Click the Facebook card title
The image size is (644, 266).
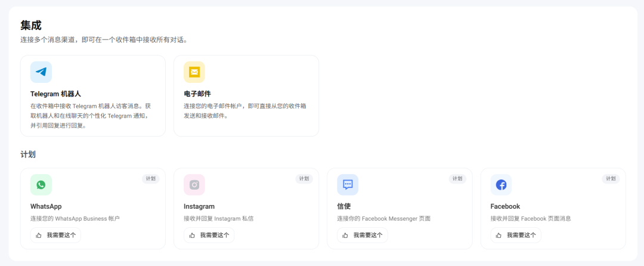coord(505,206)
